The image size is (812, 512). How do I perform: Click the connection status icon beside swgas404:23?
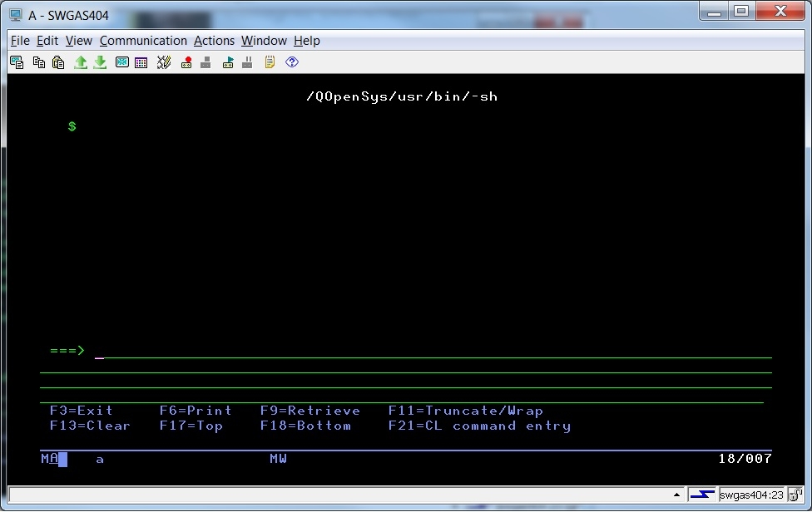coord(702,495)
